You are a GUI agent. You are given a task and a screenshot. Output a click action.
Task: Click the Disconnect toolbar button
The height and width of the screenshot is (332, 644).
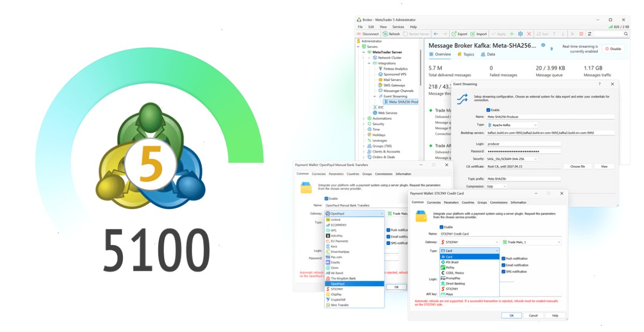tap(368, 34)
